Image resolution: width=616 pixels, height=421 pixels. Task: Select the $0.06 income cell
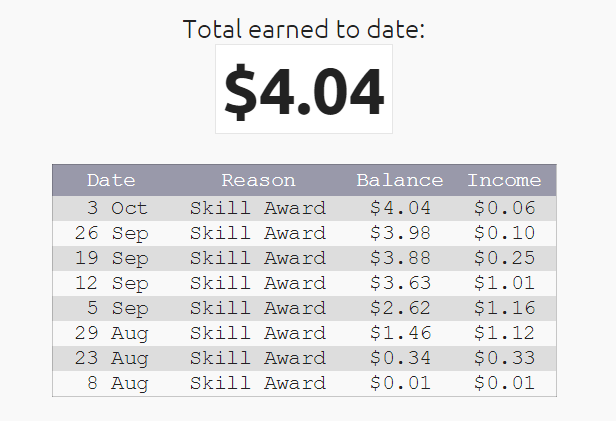coord(504,208)
